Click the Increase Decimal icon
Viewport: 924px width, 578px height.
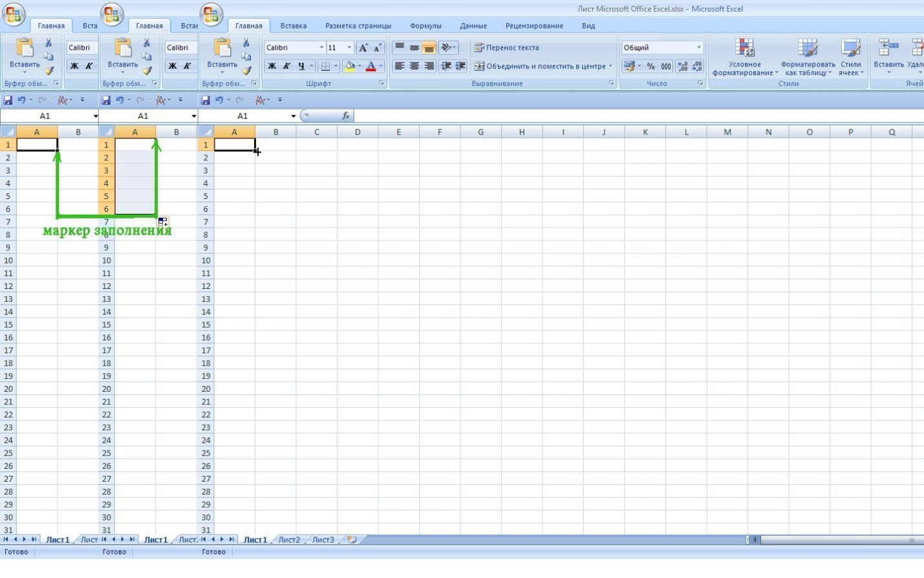tap(682, 66)
